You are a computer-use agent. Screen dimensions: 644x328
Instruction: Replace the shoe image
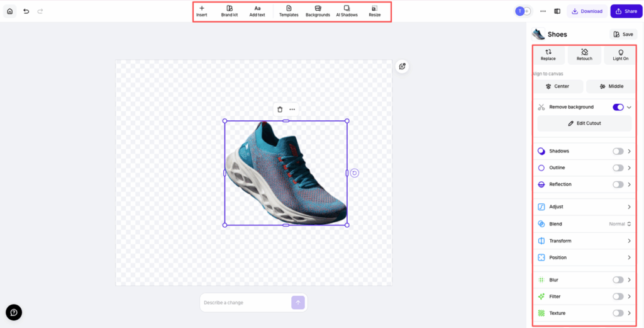click(x=548, y=55)
